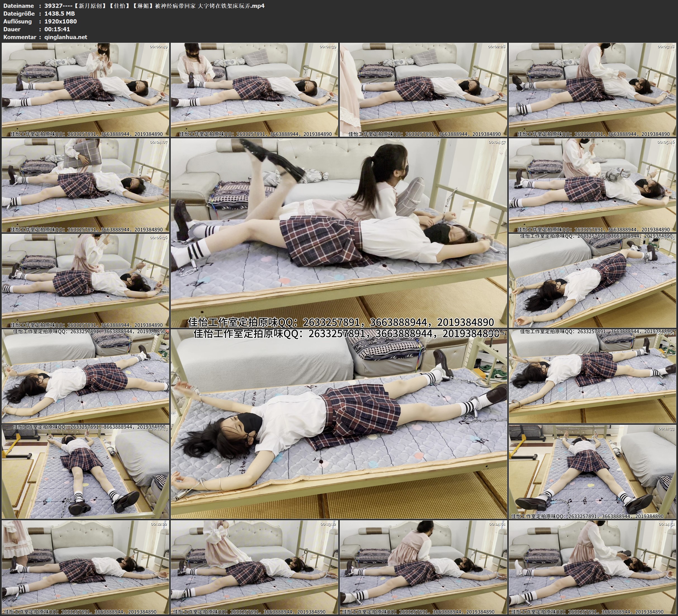Select the frame timestamped 00:13:12
The width and height of the screenshot is (678, 616).
[x=254, y=567]
